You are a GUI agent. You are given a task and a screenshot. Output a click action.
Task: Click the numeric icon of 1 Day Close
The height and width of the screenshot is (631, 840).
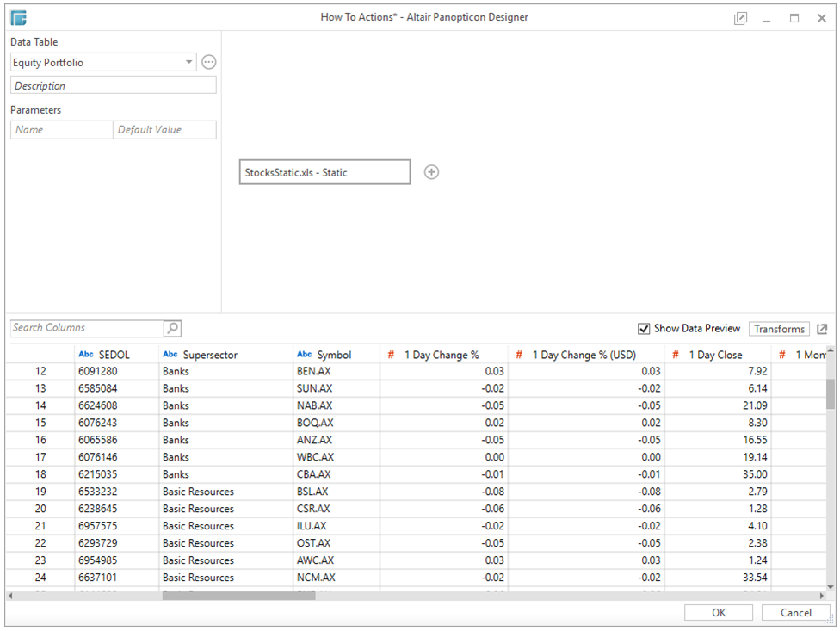676,355
